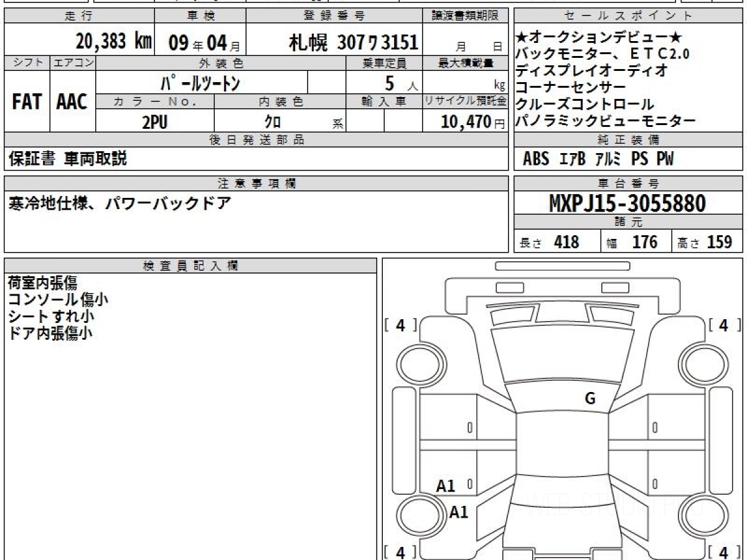This screenshot has height=560, width=747.
Task: Click the 譲渡書類期限 header
Action: pyautogui.click(x=466, y=16)
